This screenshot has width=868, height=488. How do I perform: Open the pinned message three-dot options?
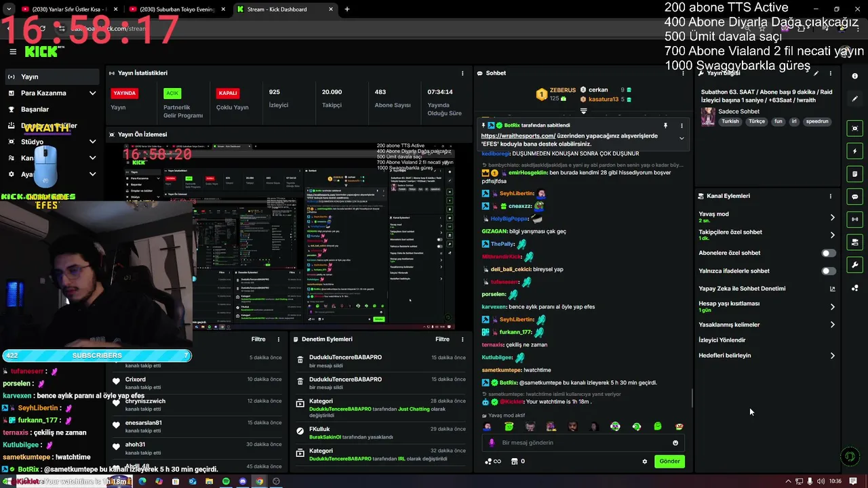click(682, 125)
